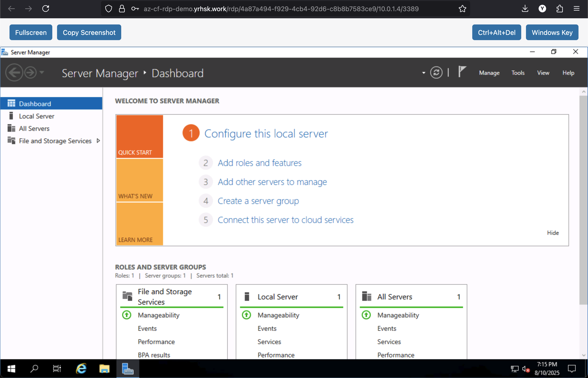The image size is (588, 378).
Task: Open the Windows Start menu
Action: [x=11, y=369]
